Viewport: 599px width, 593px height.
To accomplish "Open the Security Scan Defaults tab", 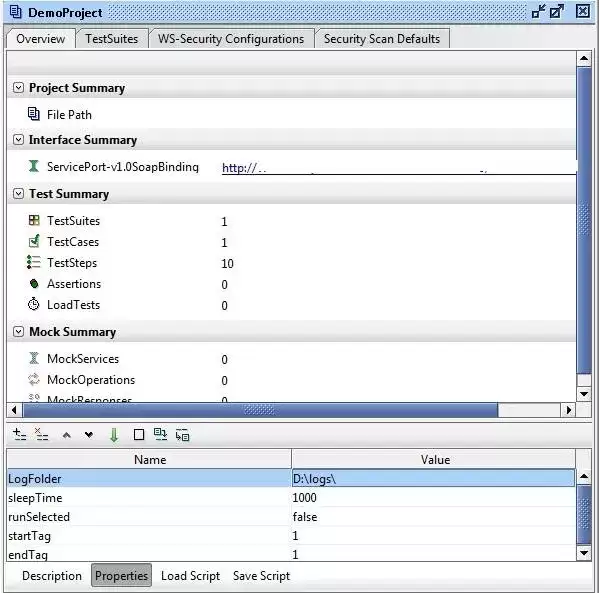I will tap(382, 39).
